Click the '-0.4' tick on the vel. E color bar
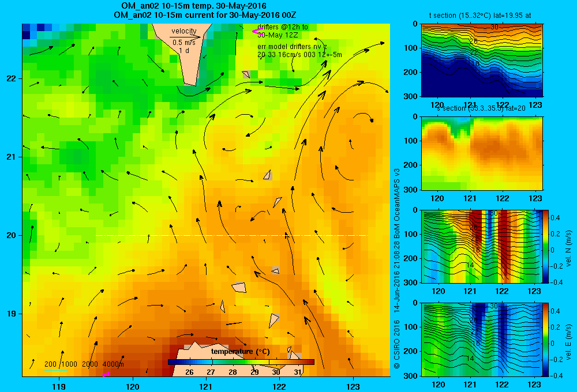The image size is (577, 392). 555,375
